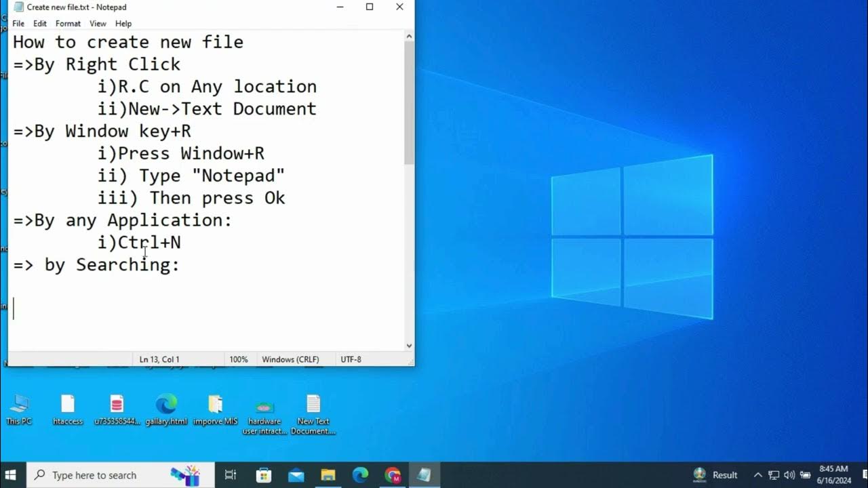Click the search highlight image in taskbar
Image resolution: width=868 pixels, height=488 pixels.
[x=185, y=475]
